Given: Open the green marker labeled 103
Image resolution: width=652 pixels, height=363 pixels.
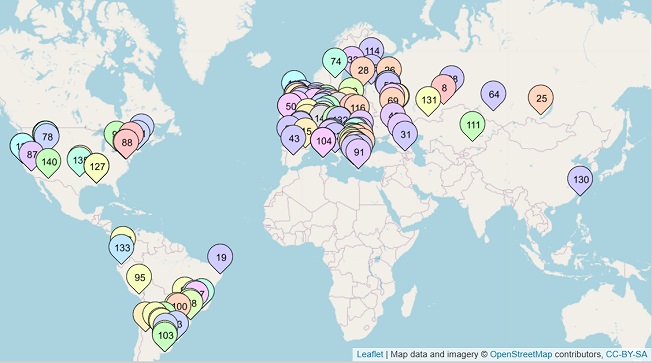Looking at the screenshot, I should pyautogui.click(x=165, y=335).
